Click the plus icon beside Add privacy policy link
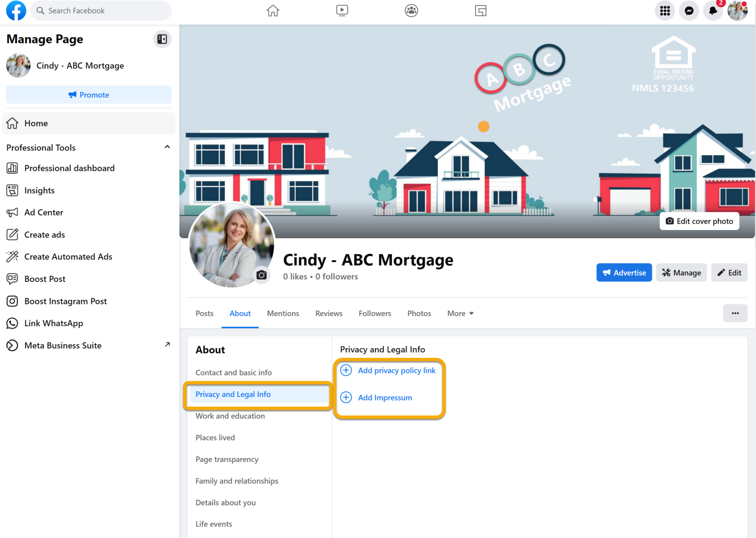The width and height of the screenshot is (756, 538). point(346,370)
